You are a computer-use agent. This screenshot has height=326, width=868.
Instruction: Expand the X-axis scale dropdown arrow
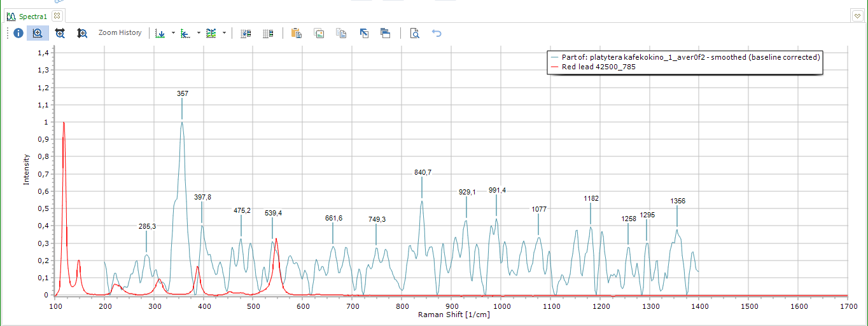[173, 33]
